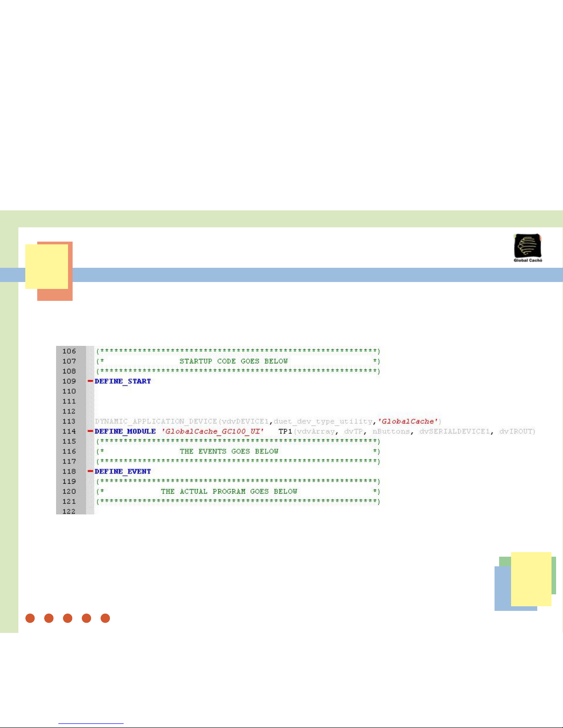563x728 pixels.
Task: Click the yellow square beside the blue title bar
Action: (46, 266)
